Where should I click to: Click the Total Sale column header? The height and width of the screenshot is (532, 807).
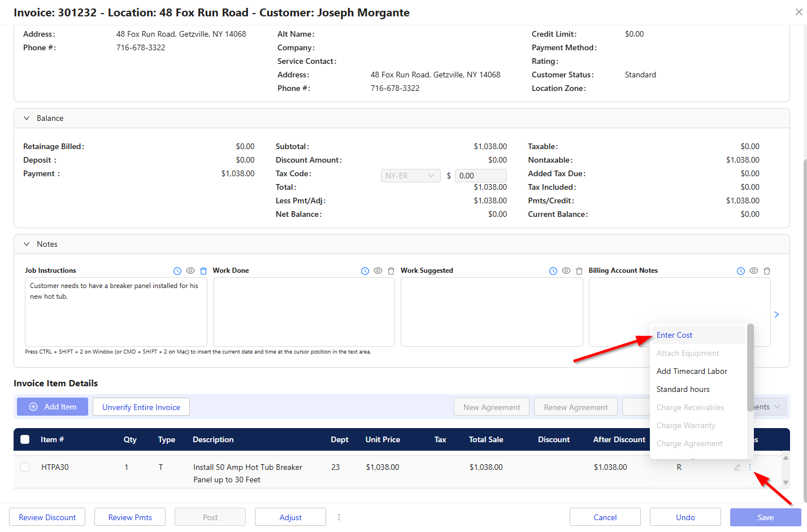[x=486, y=439]
